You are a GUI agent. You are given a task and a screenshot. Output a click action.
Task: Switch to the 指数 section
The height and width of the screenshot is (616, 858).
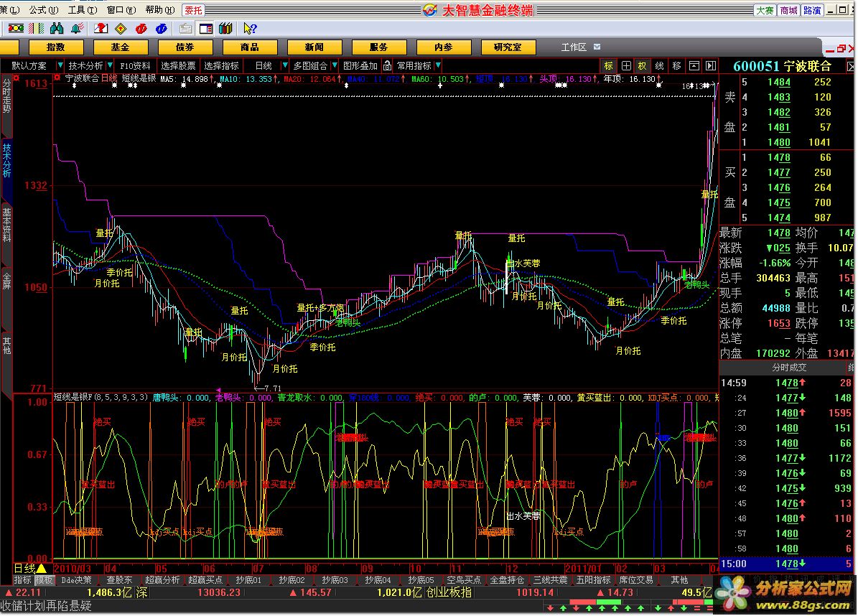pyautogui.click(x=56, y=47)
